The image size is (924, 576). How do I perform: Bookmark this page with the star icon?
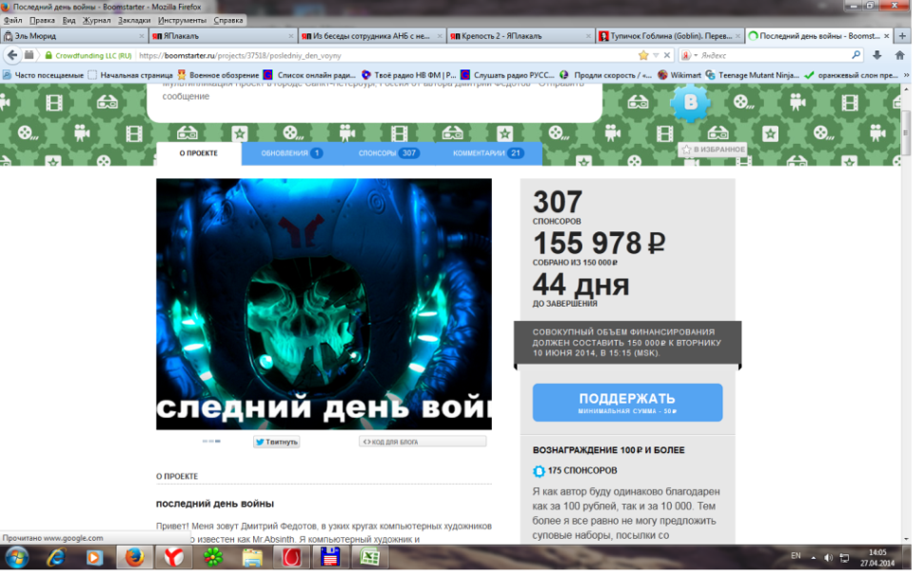pos(643,55)
